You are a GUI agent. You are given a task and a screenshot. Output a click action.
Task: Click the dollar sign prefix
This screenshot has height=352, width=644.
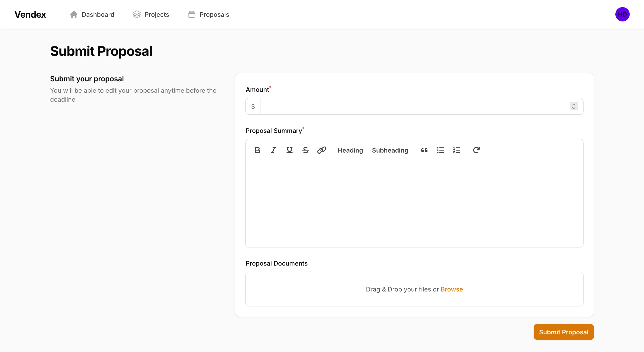coord(253,107)
